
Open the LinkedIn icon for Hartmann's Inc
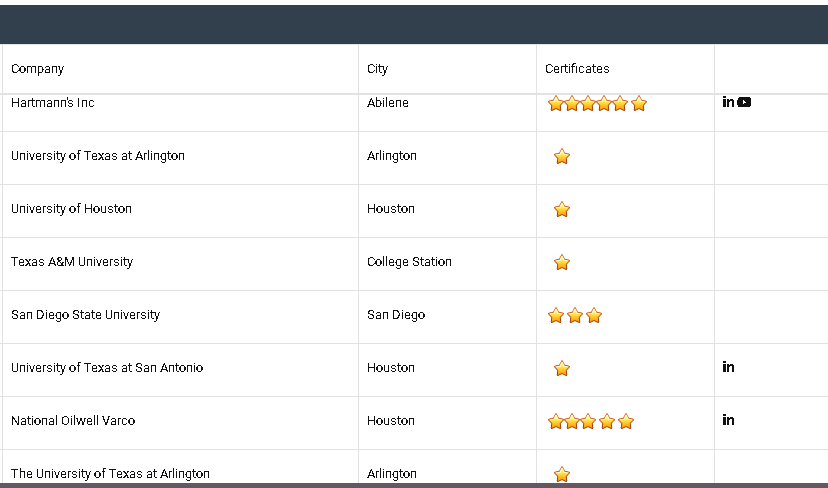pyautogui.click(x=728, y=102)
